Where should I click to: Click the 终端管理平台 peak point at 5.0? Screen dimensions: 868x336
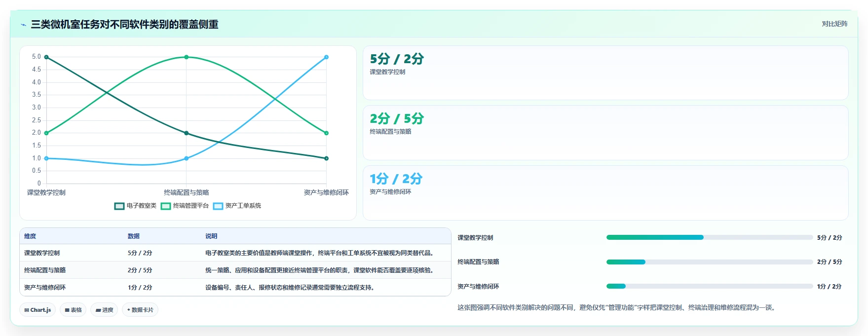[187, 57]
